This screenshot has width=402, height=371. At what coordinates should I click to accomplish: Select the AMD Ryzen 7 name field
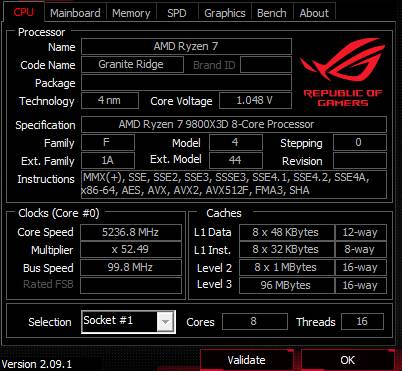186,46
